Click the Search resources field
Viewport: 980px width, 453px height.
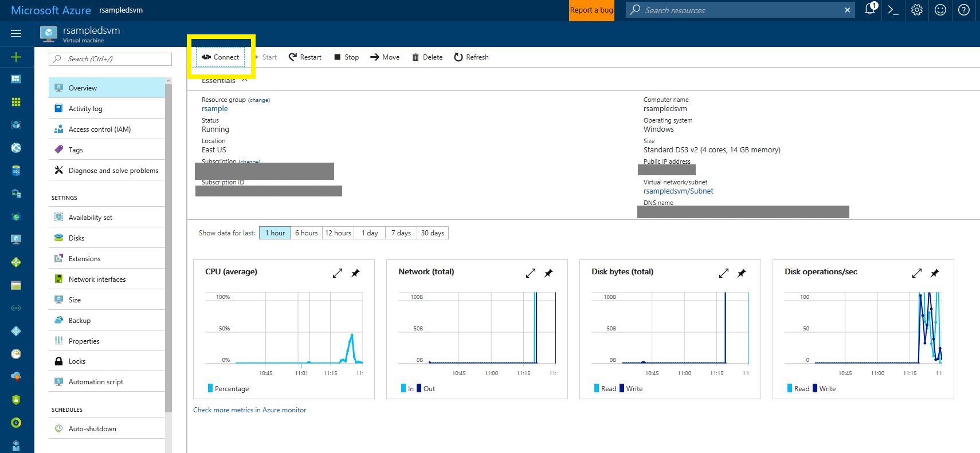pyautogui.click(x=739, y=10)
